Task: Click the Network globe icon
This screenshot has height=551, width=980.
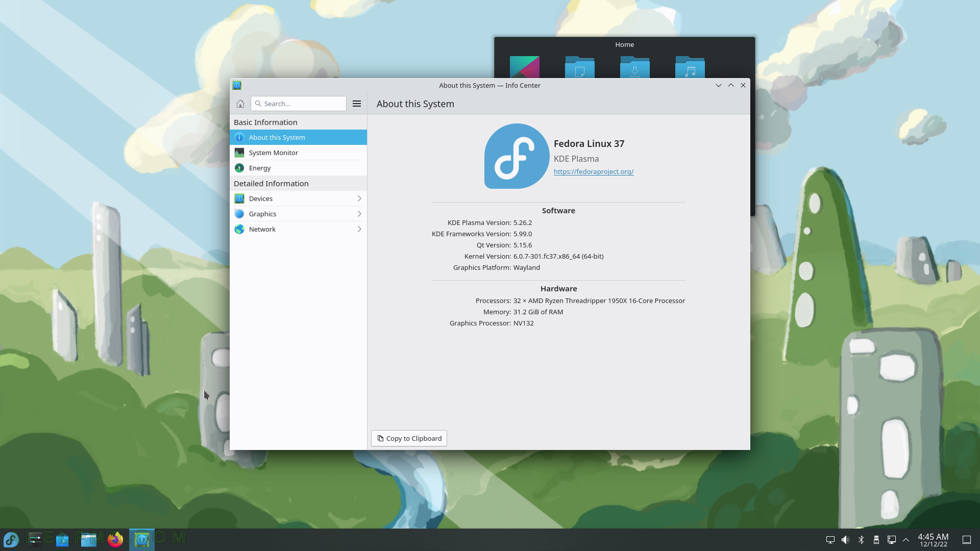Action: 239,229
